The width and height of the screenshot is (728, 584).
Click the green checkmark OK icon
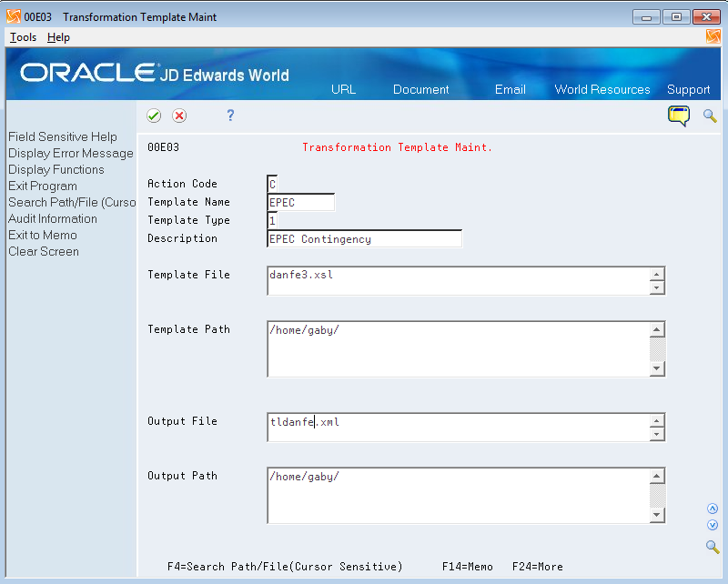[x=154, y=116]
